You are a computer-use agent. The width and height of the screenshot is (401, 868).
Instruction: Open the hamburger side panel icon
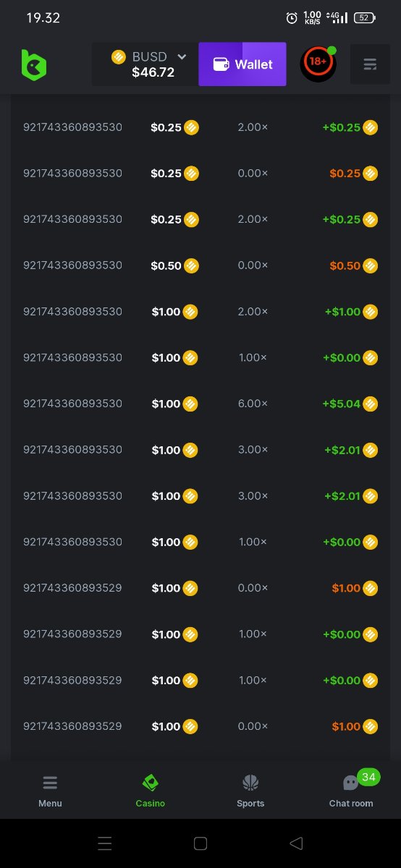pos(370,64)
